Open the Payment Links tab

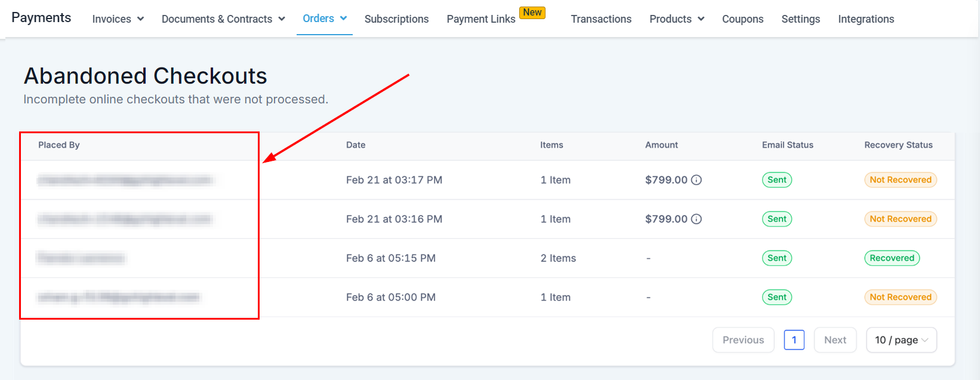click(x=480, y=19)
